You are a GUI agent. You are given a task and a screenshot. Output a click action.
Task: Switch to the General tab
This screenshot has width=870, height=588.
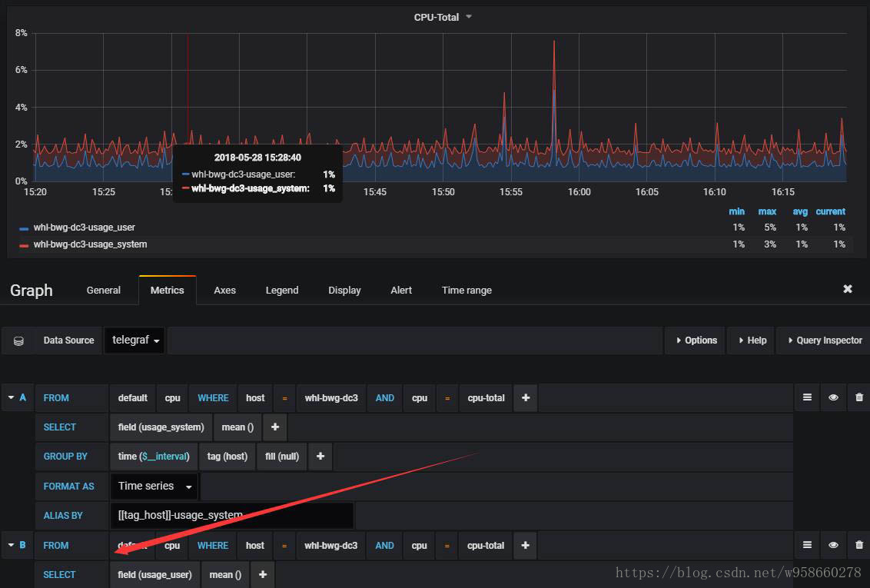point(103,290)
